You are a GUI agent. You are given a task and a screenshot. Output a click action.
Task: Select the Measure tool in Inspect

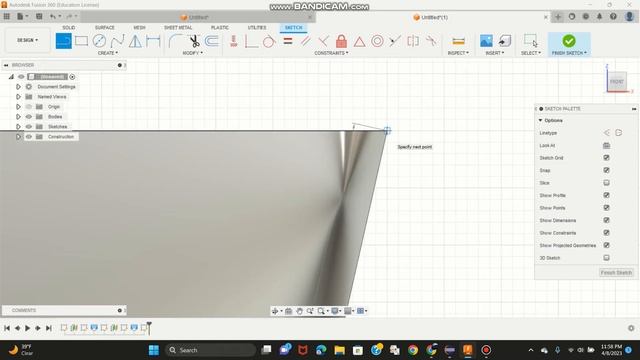tap(458, 41)
